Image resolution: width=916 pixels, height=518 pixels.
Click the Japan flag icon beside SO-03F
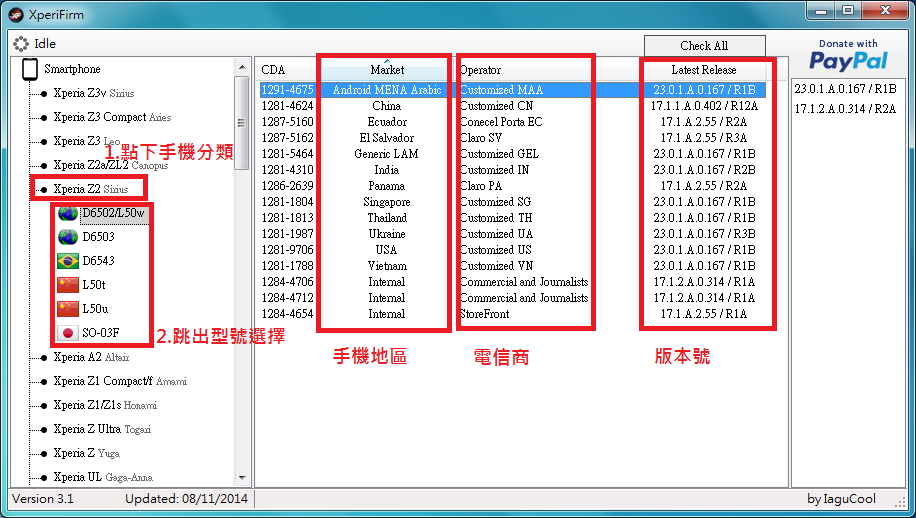(68, 333)
